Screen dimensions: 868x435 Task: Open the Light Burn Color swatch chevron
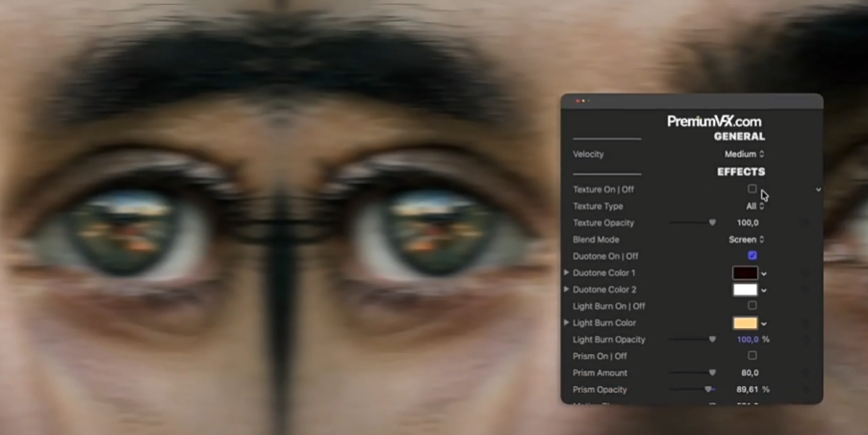(764, 324)
